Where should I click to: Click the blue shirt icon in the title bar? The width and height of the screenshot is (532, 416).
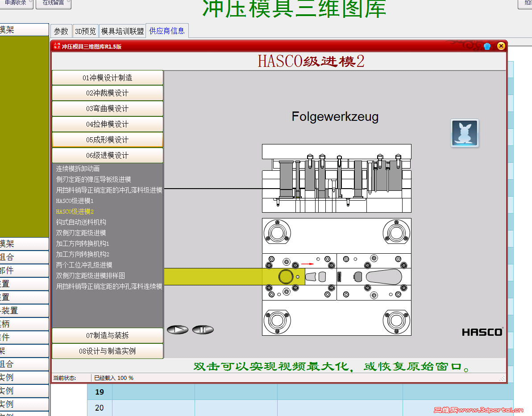(x=487, y=46)
